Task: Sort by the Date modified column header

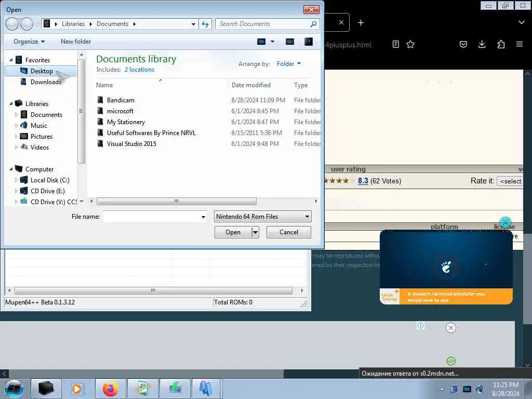Action: point(251,85)
